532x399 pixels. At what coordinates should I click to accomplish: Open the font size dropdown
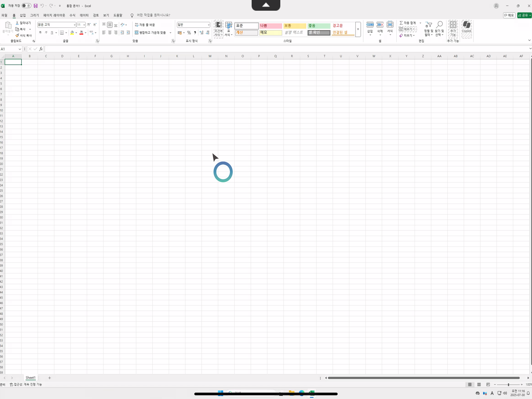point(84,25)
